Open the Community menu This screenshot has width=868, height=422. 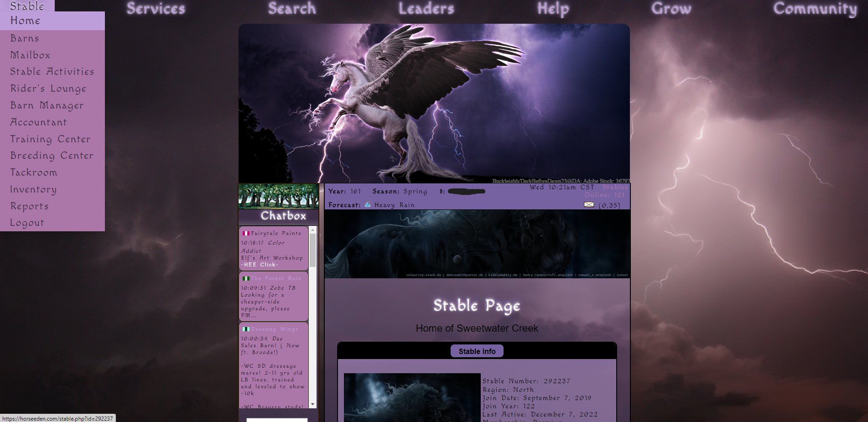[815, 9]
